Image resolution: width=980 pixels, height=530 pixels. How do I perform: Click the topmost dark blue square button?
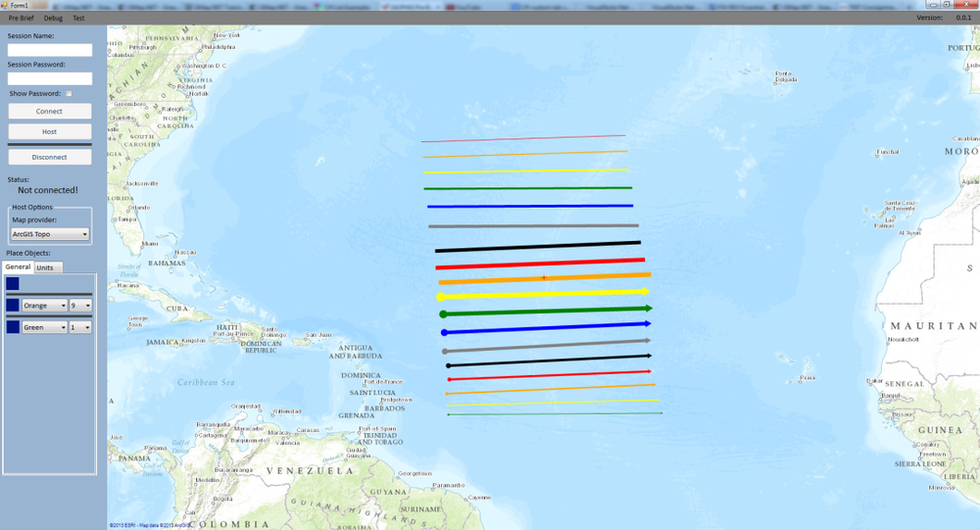pos(13,284)
